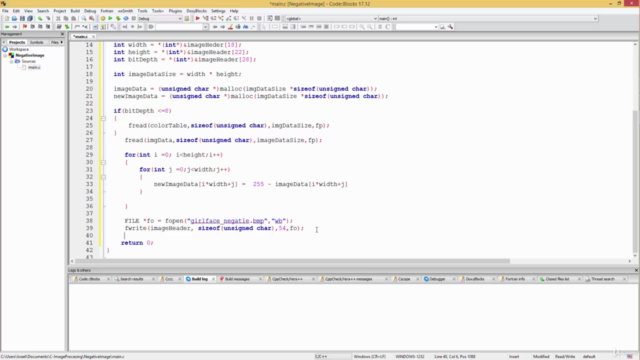Click the Undo toolbar icon
This screenshot has width=640, height=360.
coord(40,18)
